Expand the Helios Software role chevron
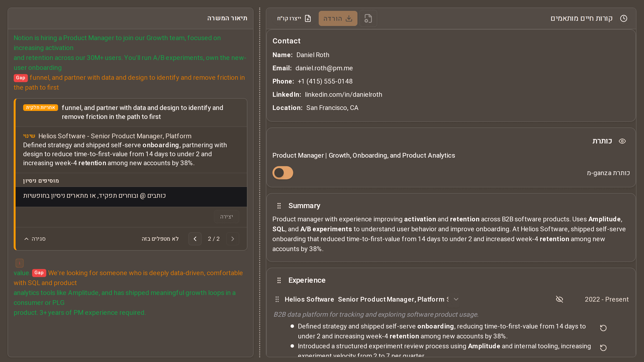Screen dimensions: 644x362 (x=456, y=299)
